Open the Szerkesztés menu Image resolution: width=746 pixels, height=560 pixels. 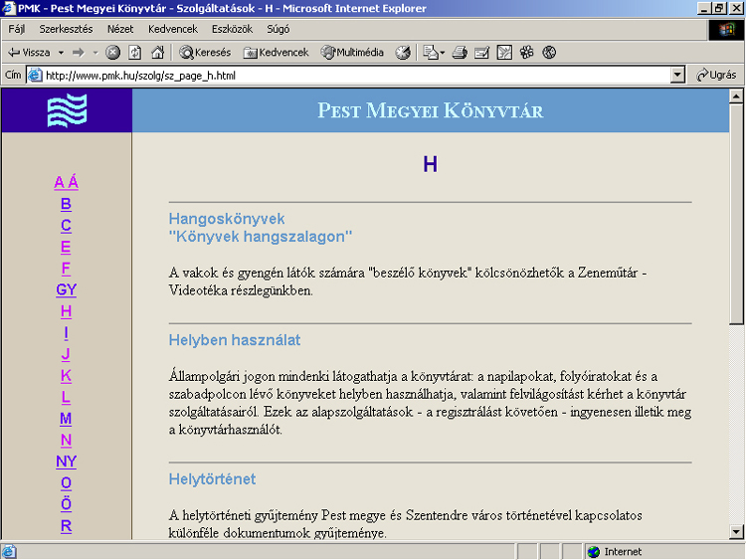click(66, 29)
